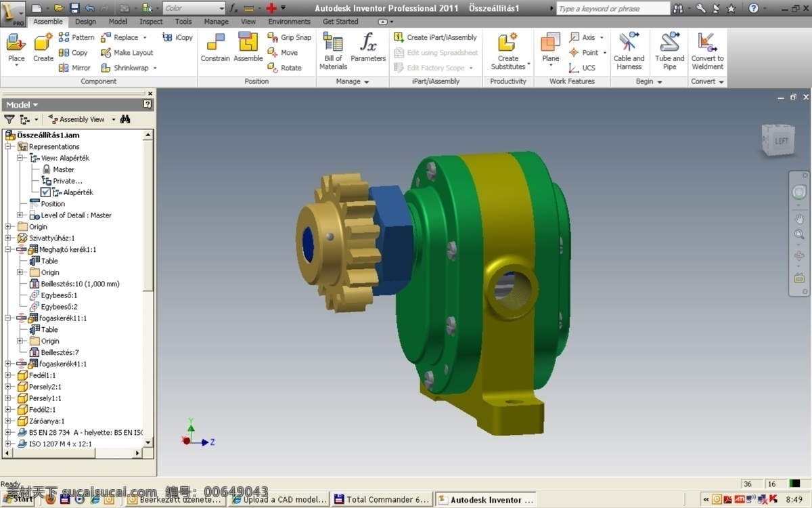The image size is (812, 508).
Task: Open the Assembly View dropdown
Action: click(x=82, y=119)
